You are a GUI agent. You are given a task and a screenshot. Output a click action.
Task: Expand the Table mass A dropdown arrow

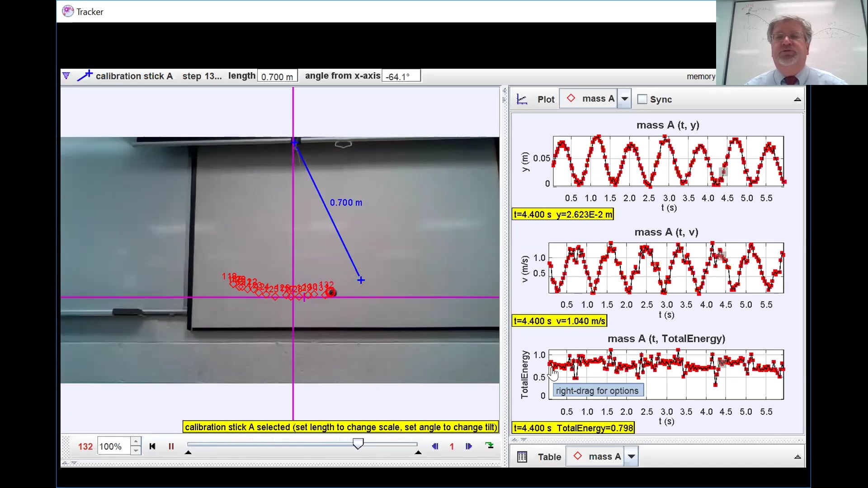[x=631, y=456]
